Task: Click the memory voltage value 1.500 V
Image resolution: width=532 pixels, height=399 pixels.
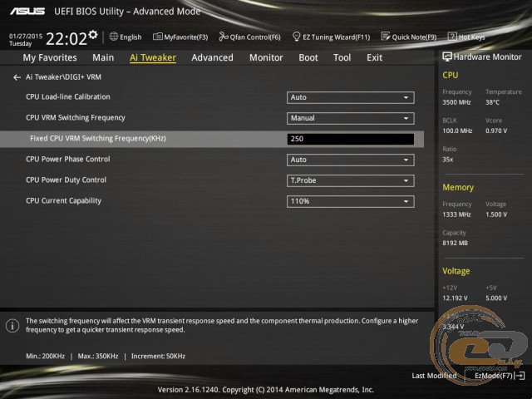Action: click(x=496, y=214)
